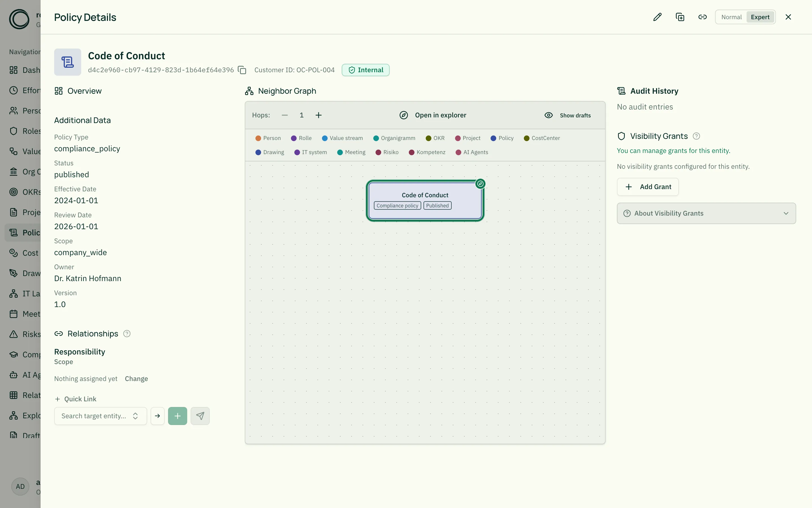Toggle Show drafts in Neighbor Graph
Image resolution: width=812 pixels, height=508 pixels.
pyautogui.click(x=567, y=115)
